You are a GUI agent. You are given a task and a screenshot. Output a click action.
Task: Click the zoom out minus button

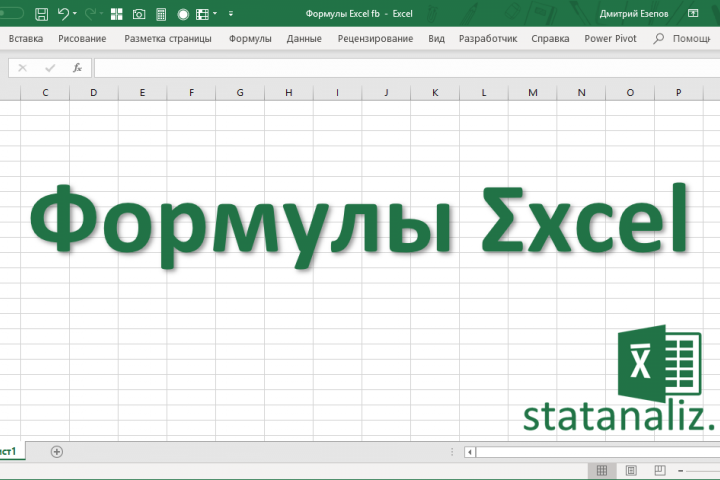point(681,471)
